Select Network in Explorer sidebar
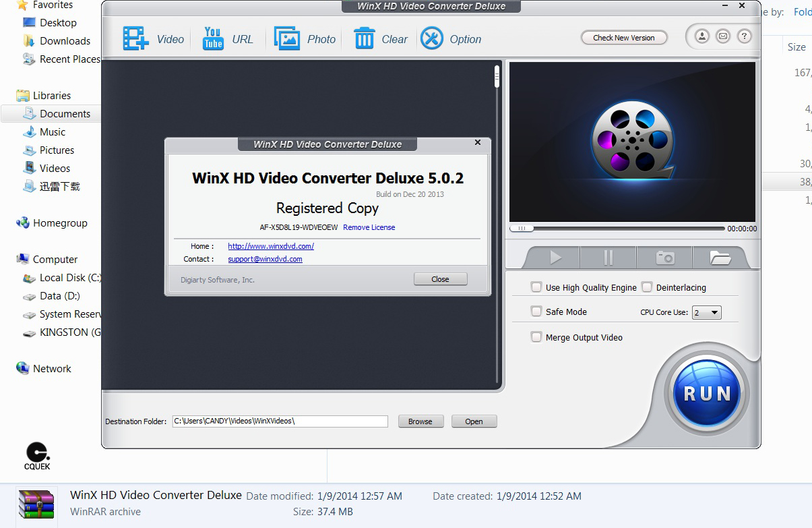 point(44,368)
